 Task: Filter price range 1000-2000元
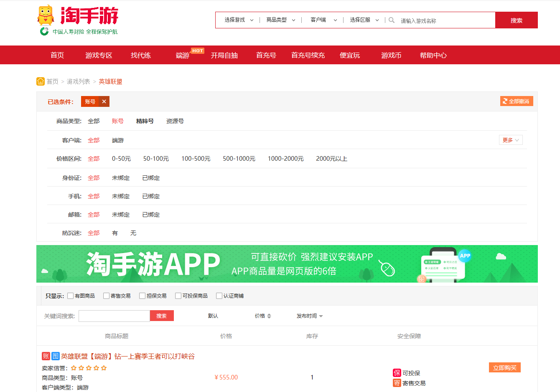[x=285, y=159]
